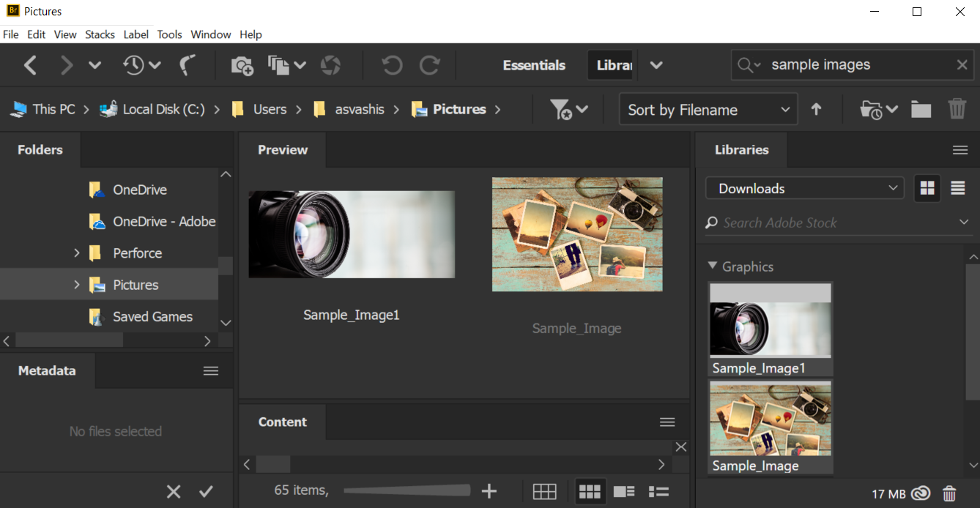Clear the search text with X

962,65
